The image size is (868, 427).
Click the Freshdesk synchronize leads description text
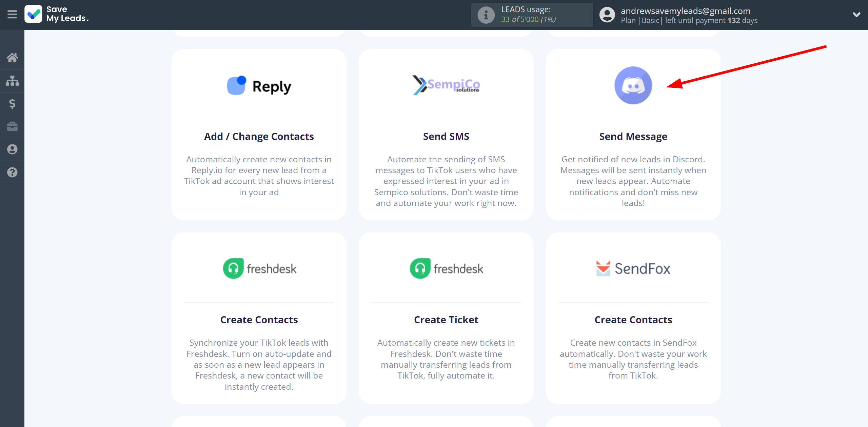pos(259,364)
